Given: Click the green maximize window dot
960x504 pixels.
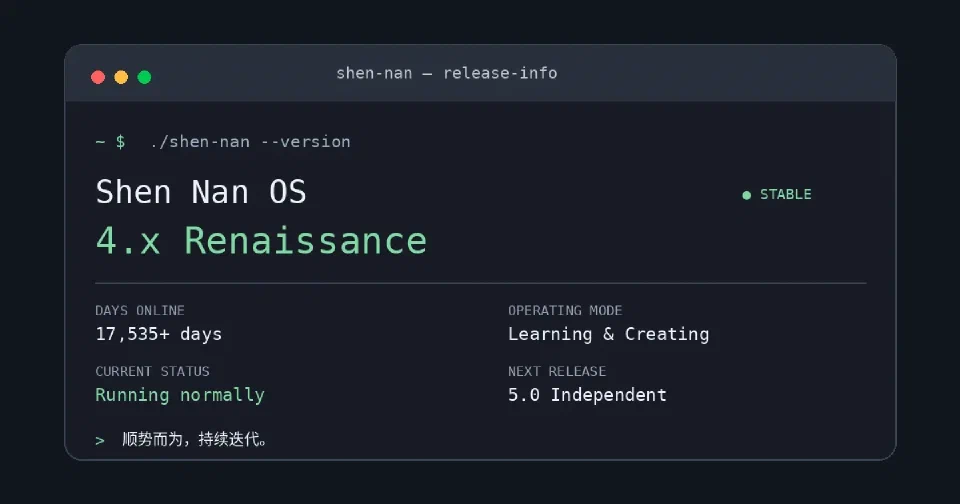Looking at the screenshot, I should click(144, 77).
